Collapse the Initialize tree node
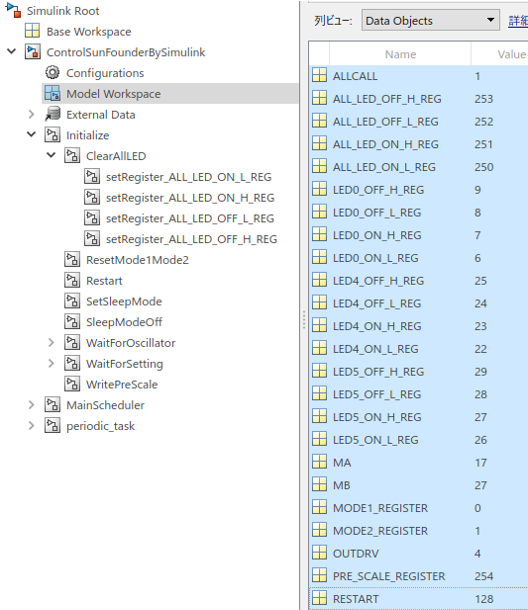The height and width of the screenshot is (610, 528). pos(32,135)
